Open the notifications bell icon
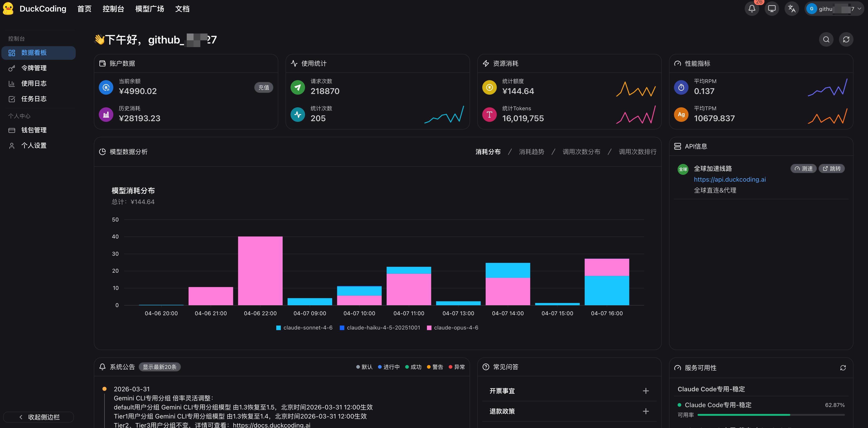This screenshot has width=868, height=428. click(752, 9)
